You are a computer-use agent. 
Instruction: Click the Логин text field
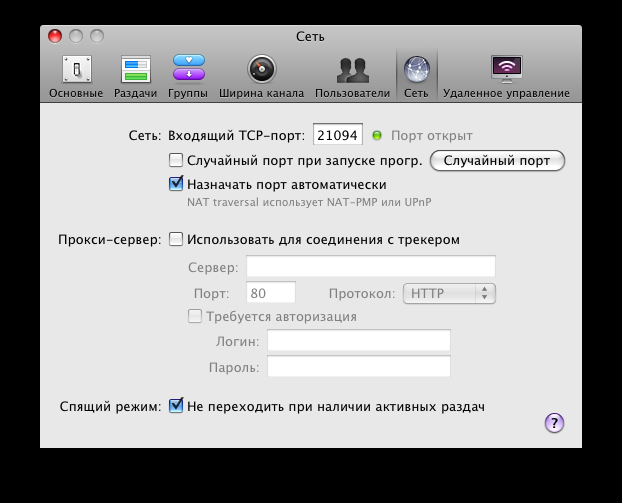point(359,340)
